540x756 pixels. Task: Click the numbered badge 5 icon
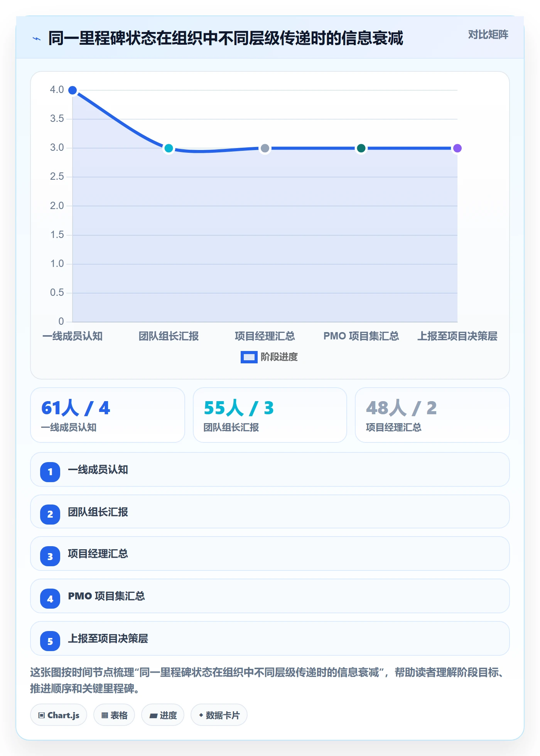(x=50, y=641)
